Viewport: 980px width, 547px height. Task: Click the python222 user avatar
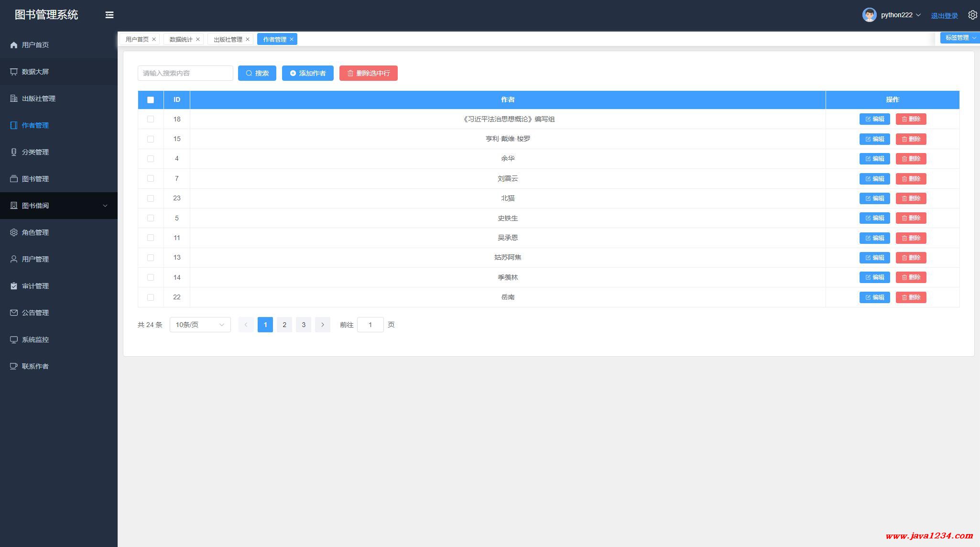(x=869, y=15)
